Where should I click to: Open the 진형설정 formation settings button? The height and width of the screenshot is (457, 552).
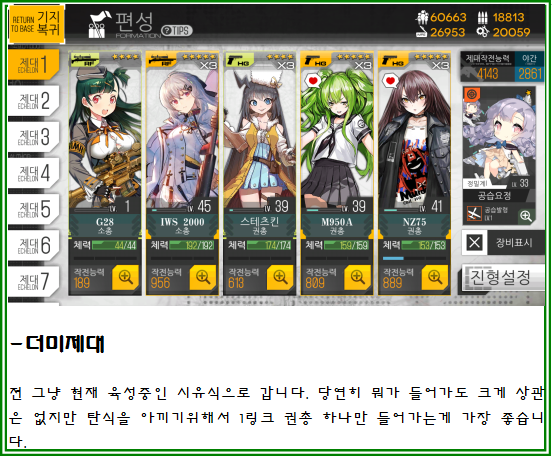point(502,278)
